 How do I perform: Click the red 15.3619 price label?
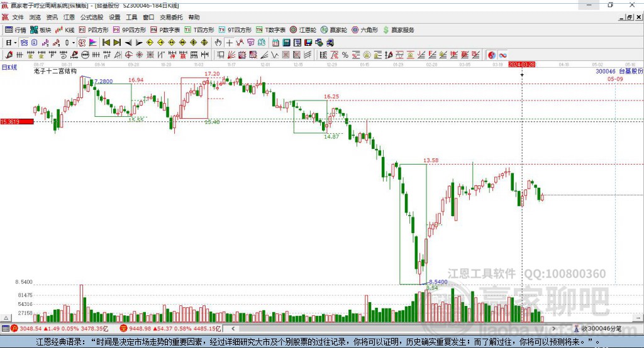17,121
